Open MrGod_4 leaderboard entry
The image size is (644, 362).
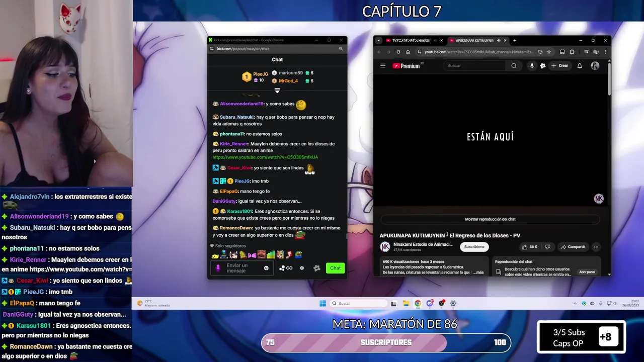coord(293,80)
